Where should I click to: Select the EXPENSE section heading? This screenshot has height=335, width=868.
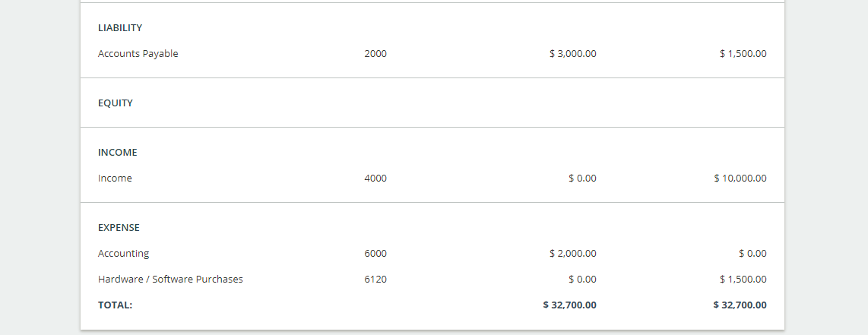[119, 227]
